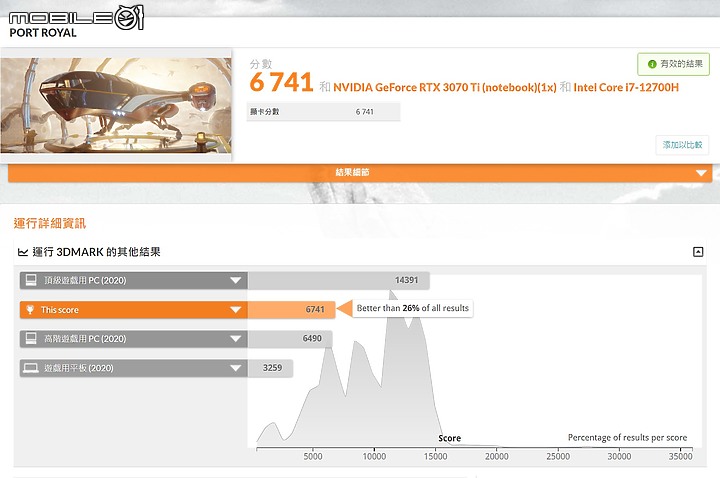Click the laptop icon in 遊戲用平板 row
The height and width of the screenshot is (478, 720).
pos(31,368)
